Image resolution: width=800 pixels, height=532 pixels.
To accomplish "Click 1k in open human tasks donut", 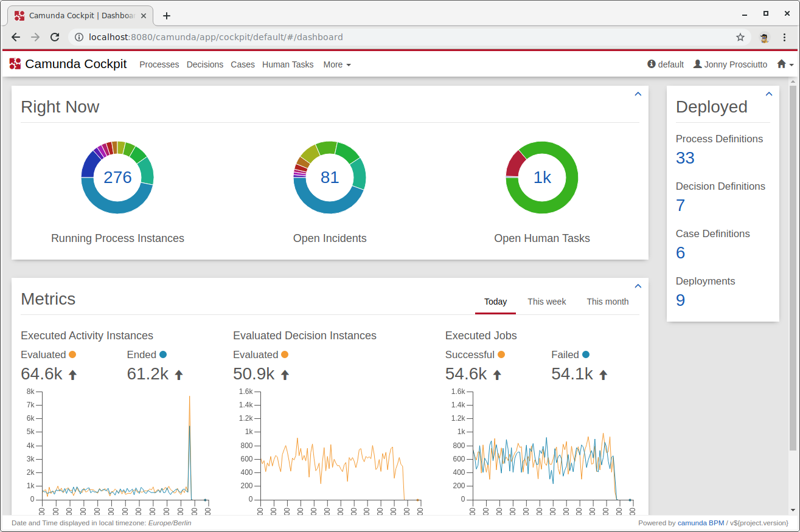I will click(x=542, y=177).
